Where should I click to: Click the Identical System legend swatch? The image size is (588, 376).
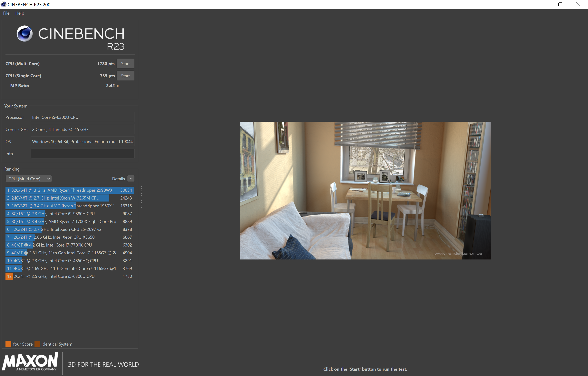point(37,344)
